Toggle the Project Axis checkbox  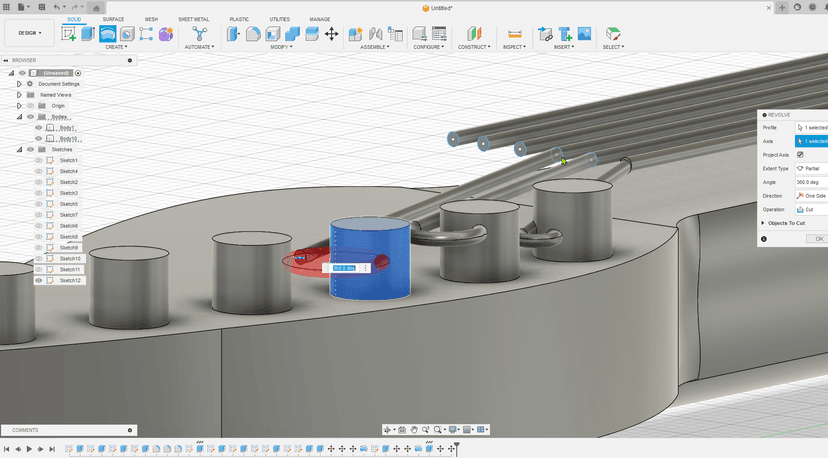[800, 155]
